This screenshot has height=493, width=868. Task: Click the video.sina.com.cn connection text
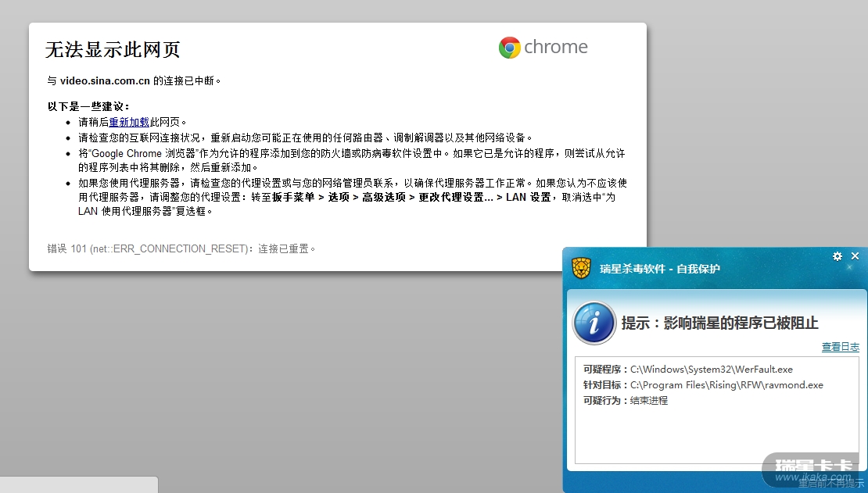pyautogui.click(x=134, y=80)
